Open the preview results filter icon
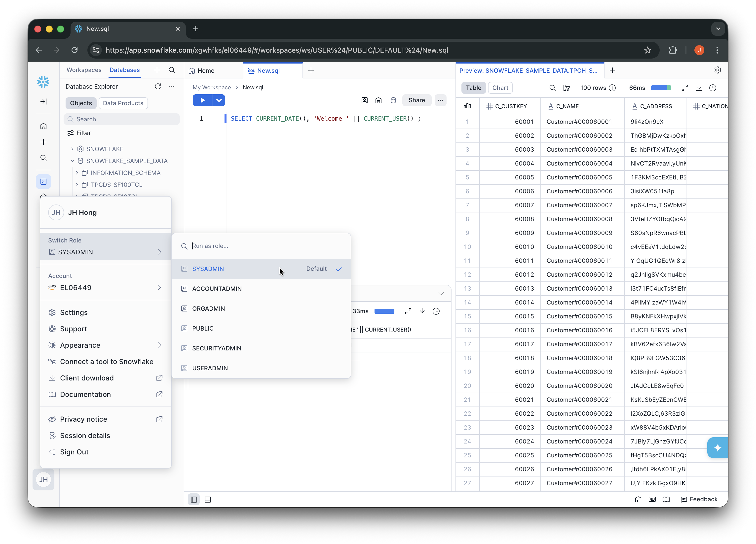Viewport: 756px width, 544px height. [566, 88]
